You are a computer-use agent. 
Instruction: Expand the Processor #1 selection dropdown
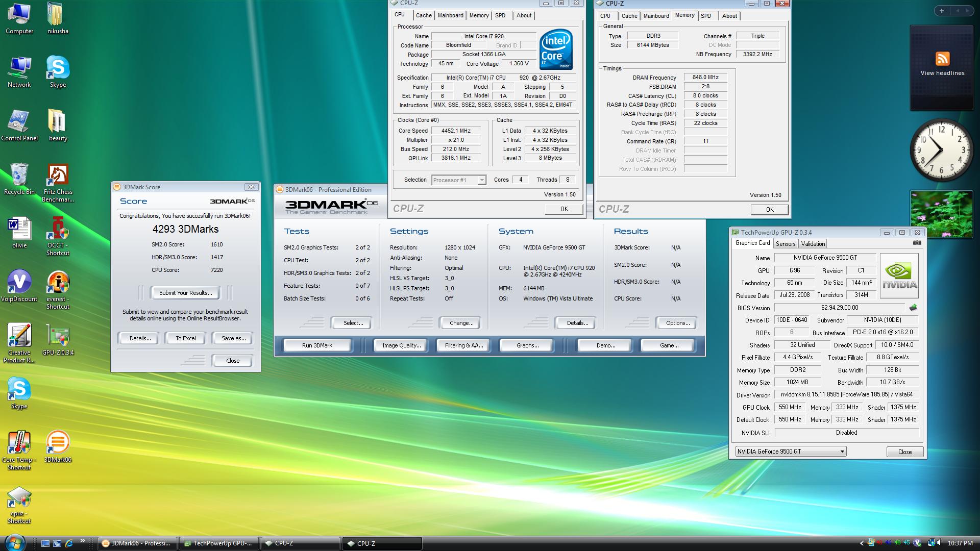(459, 180)
